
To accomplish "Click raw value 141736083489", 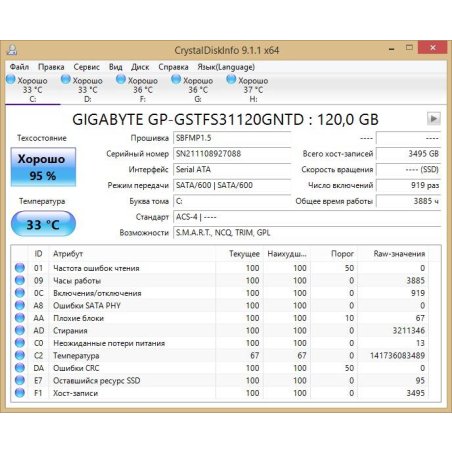I will pos(397,356).
